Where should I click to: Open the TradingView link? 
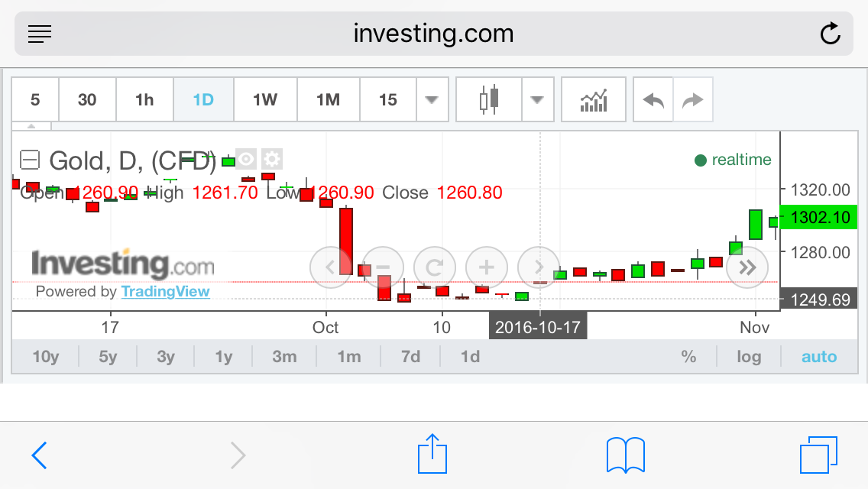click(165, 291)
